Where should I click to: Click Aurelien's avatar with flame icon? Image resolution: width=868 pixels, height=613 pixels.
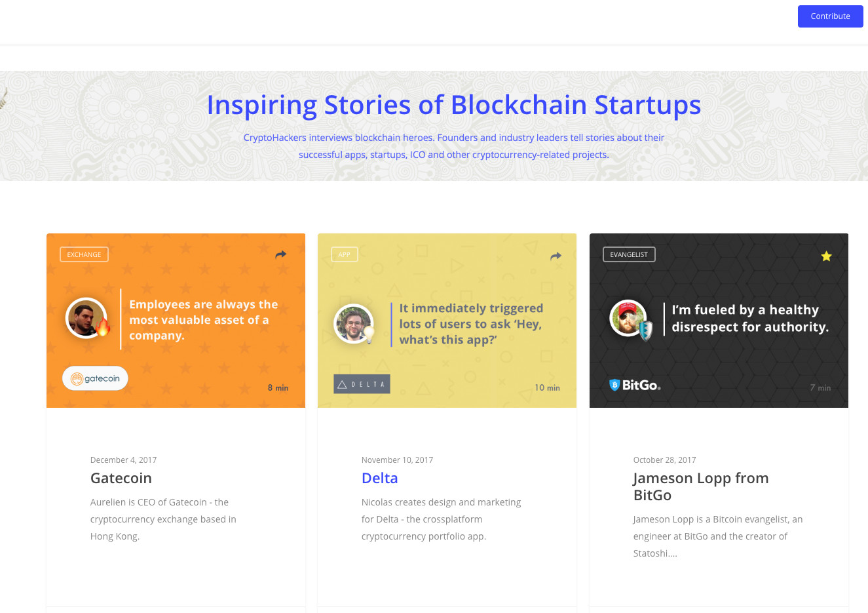pyautogui.click(x=88, y=318)
